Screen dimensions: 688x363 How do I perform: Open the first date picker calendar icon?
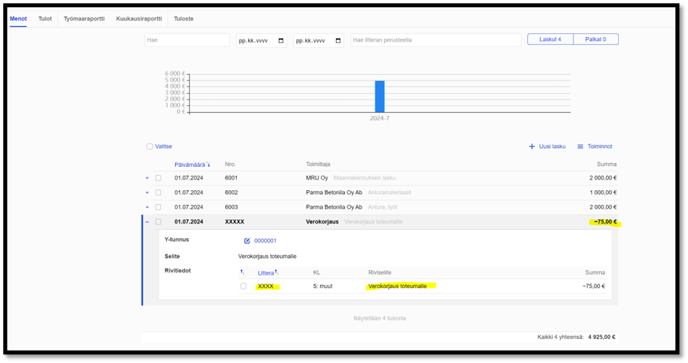click(x=281, y=40)
